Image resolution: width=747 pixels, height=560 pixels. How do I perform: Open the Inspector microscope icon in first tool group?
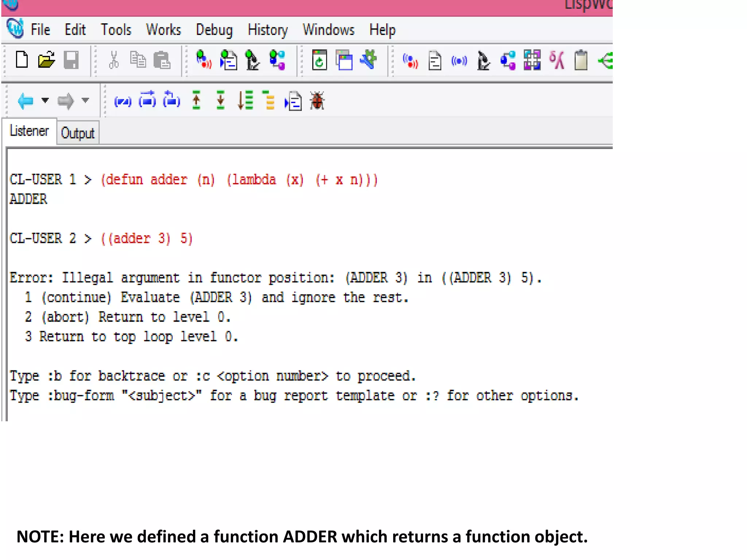pyautogui.click(x=252, y=60)
